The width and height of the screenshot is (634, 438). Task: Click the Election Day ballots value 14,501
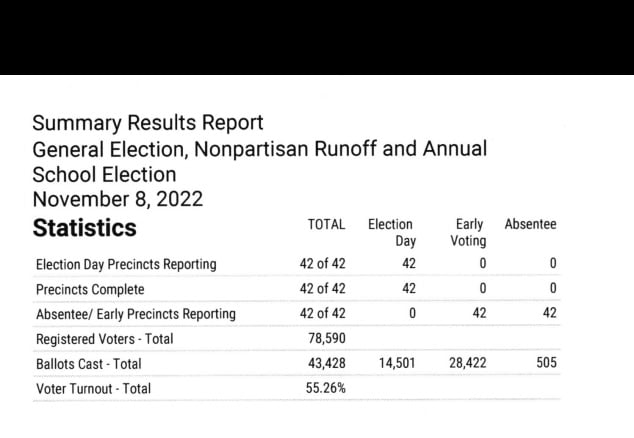[397, 363]
